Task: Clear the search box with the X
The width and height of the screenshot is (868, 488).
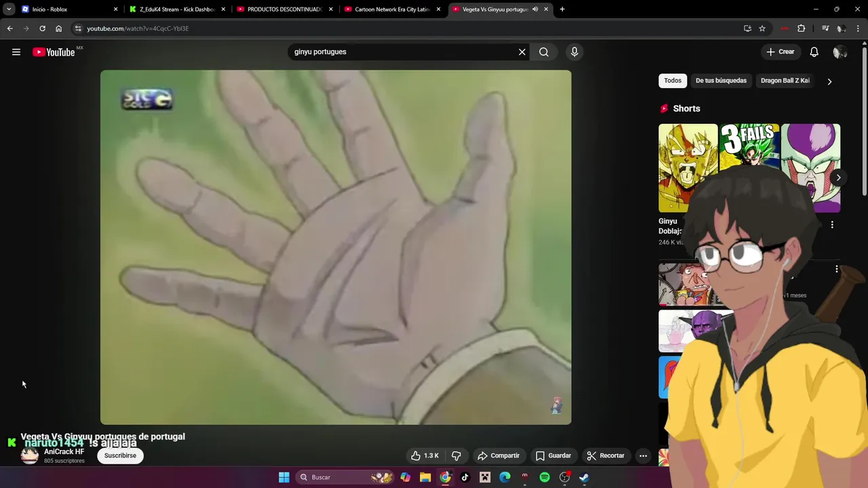Action: pos(522,52)
